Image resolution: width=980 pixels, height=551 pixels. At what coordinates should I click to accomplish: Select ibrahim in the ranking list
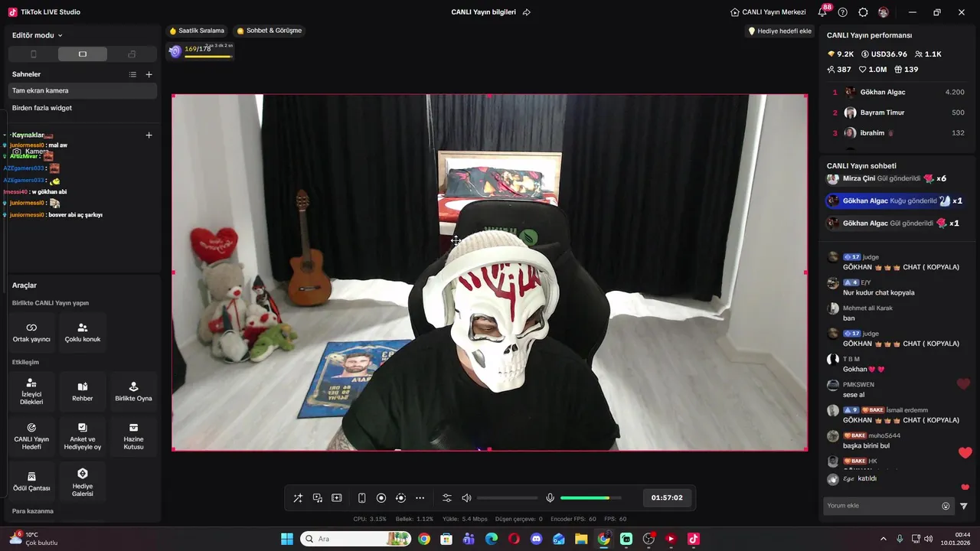897,133
